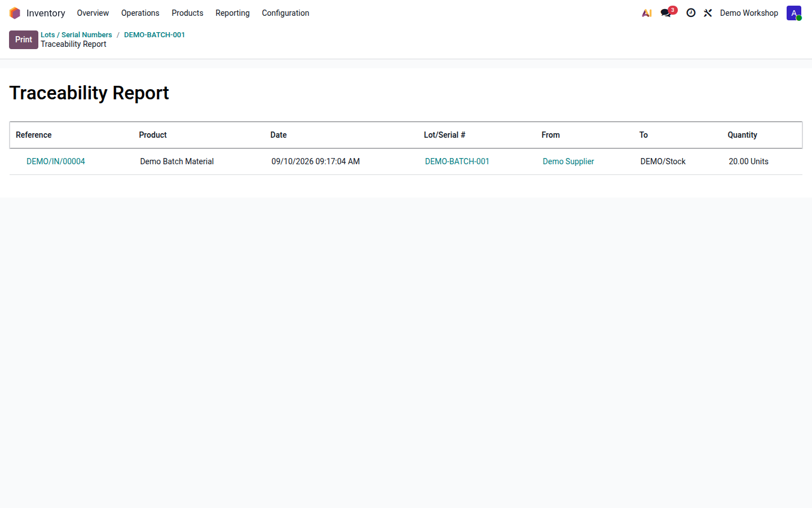Select the 09/10/2026 09:17:04 AM date cell
Image resolution: width=812 pixels, height=508 pixels.
click(316, 161)
